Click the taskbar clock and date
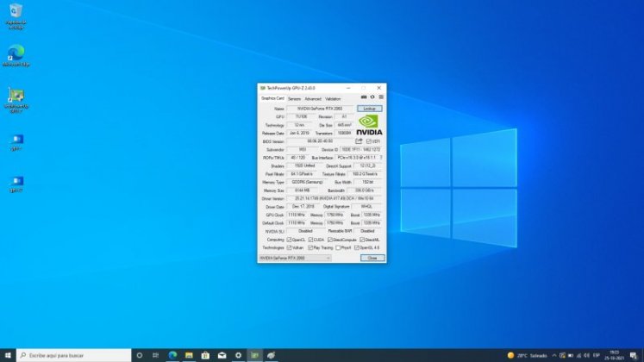The image size is (644, 362). [x=615, y=355]
